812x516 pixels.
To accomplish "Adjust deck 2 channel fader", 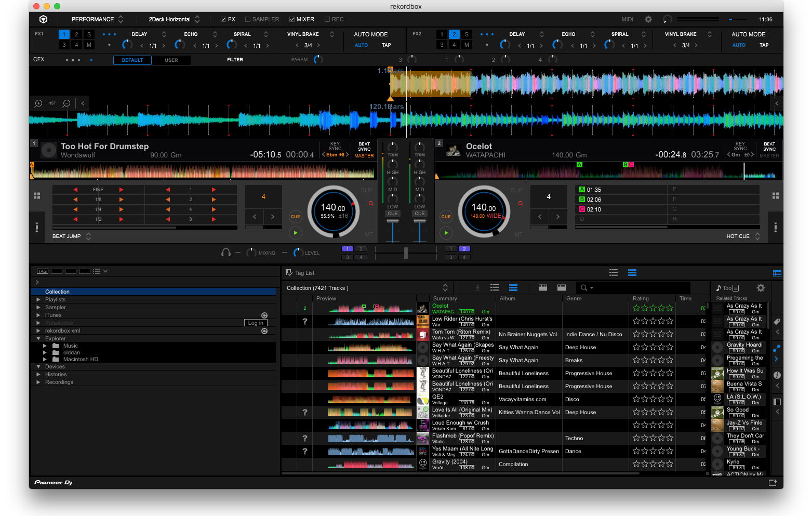I will pos(420,221).
